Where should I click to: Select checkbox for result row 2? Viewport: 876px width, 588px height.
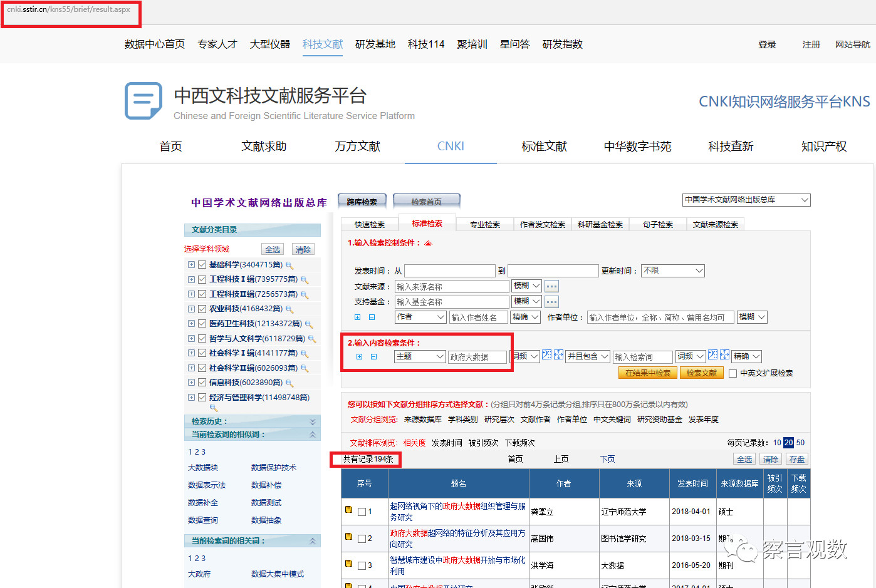click(x=362, y=539)
